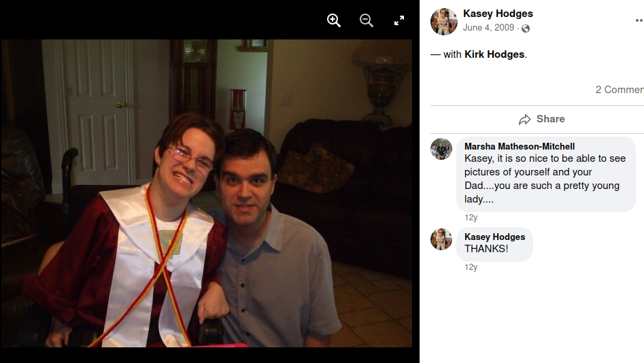The height and width of the screenshot is (363, 644).
Task: Click the Share button label
Action: (x=550, y=119)
